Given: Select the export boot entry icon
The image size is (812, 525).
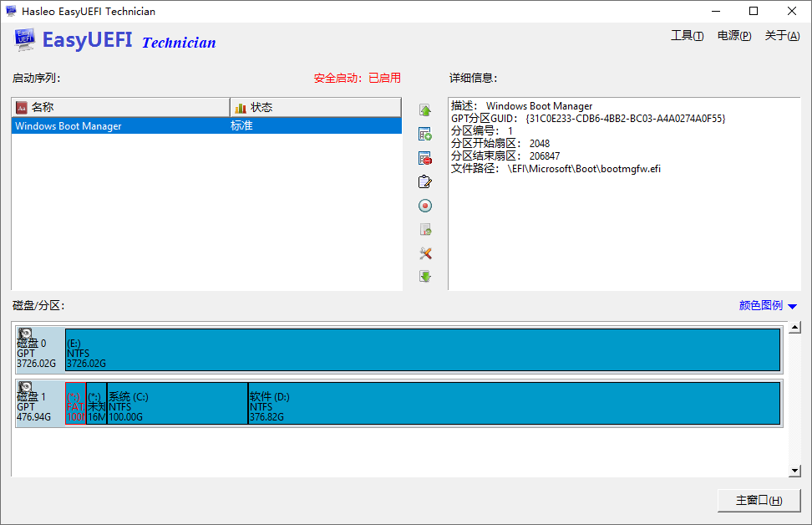Looking at the screenshot, I should click(425, 229).
